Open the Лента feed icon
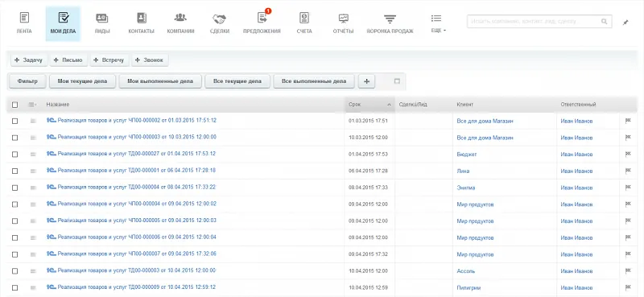Screen dimensions: 644x297 tap(24, 19)
